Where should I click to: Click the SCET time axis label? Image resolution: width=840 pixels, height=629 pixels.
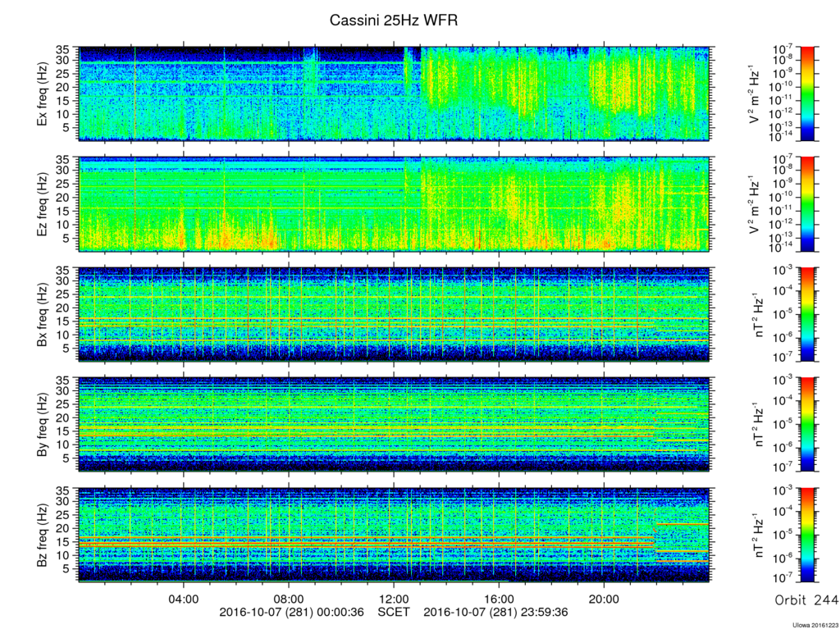tap(394, 612)
